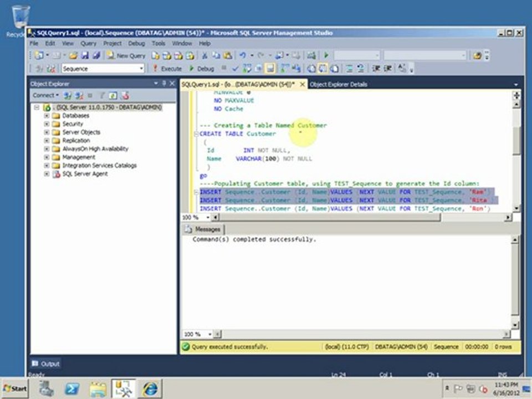Viewport: 532px width, 399px height.
Task: Toggle auto-hide pin on Object Explorer
Action: click(164, 83)
